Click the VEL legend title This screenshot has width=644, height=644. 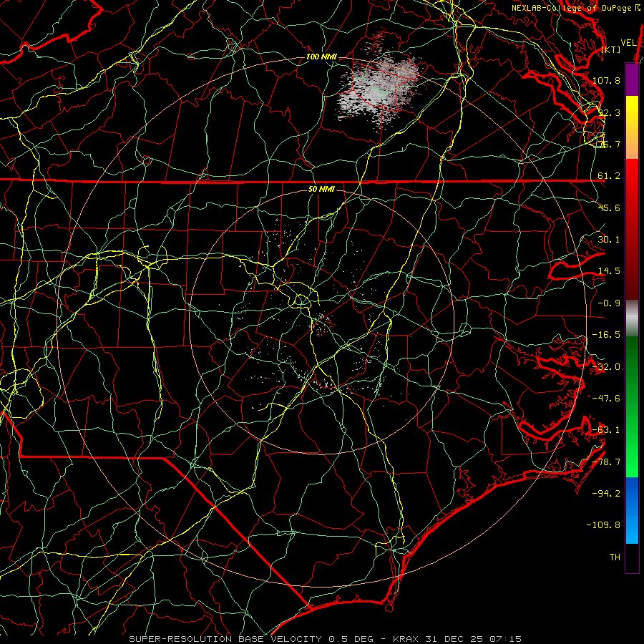(x=628, y=43)
